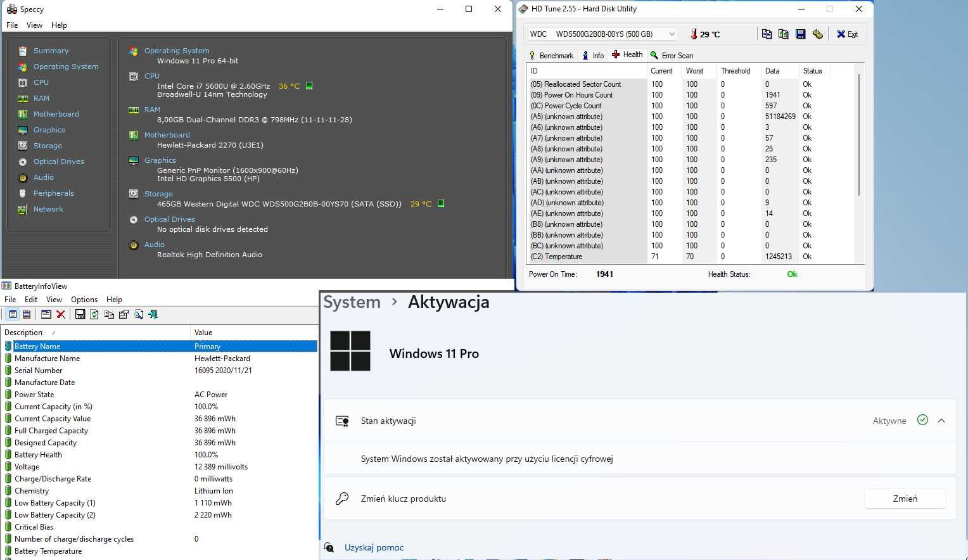Open BatteryInfoView Options menu
The image size is (968, 560).
point(84,300)
